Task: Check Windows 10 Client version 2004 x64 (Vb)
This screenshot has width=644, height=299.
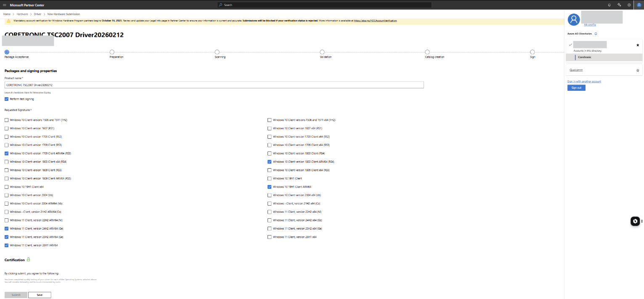Action: 270,195
